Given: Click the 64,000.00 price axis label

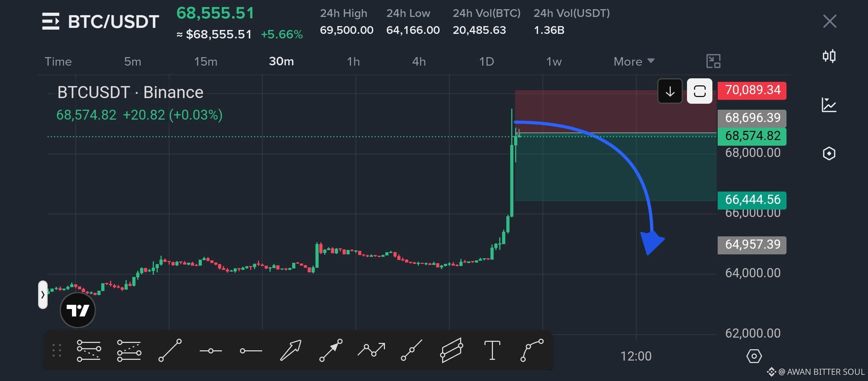Looking at the screenshot, I should pyautogui.click(x=753, y=273).
